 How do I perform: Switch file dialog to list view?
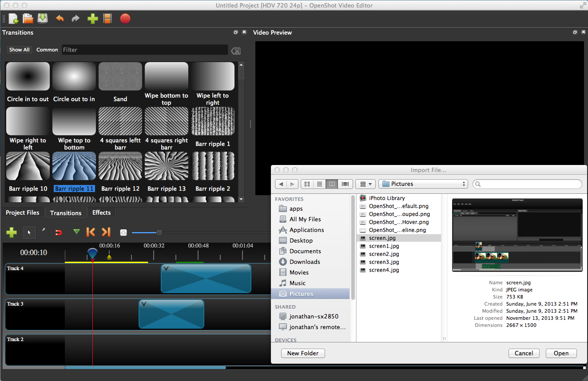point(319,184)
